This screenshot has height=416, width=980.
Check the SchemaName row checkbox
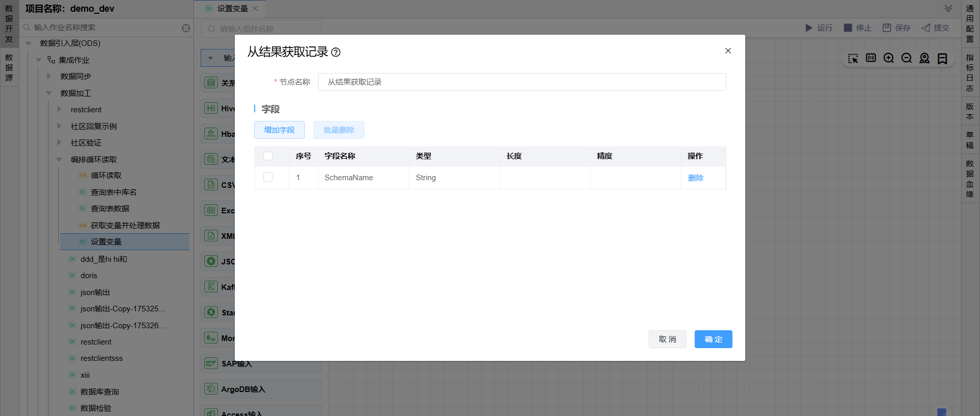[x=268, y=178]
